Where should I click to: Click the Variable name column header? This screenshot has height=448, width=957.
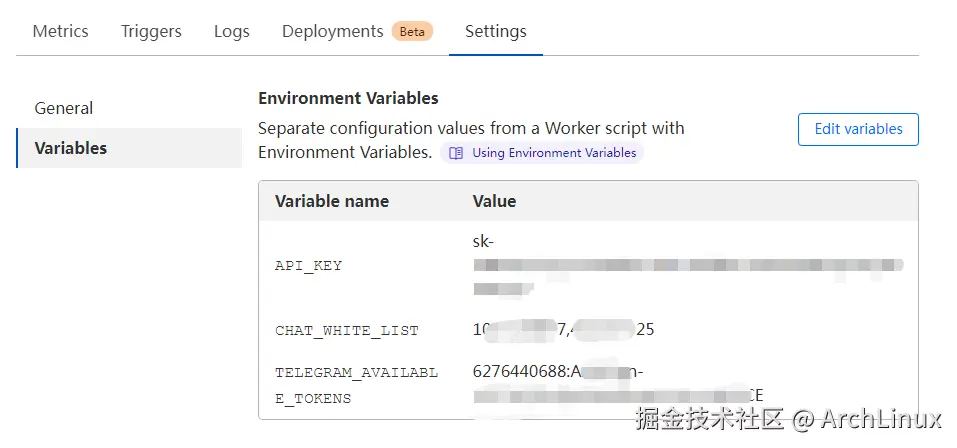[x=332, y=201]
